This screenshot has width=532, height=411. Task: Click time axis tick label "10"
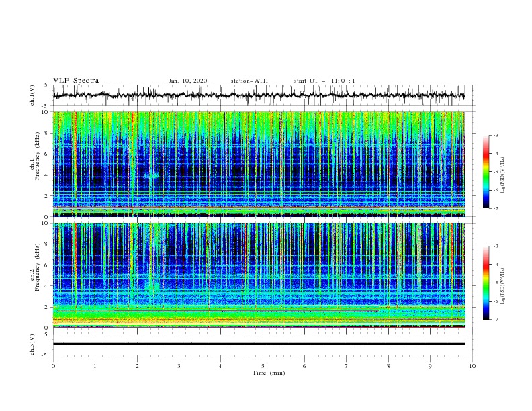point(472,366)
